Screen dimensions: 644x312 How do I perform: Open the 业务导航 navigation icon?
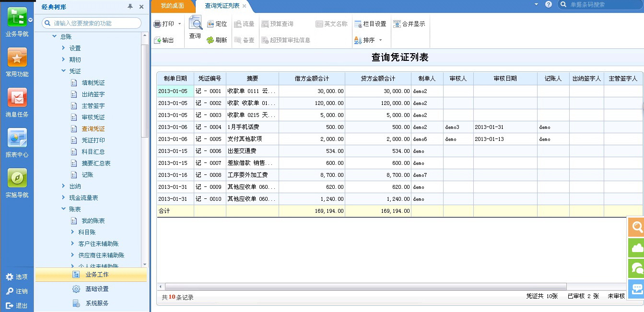[x=17, y=17]
